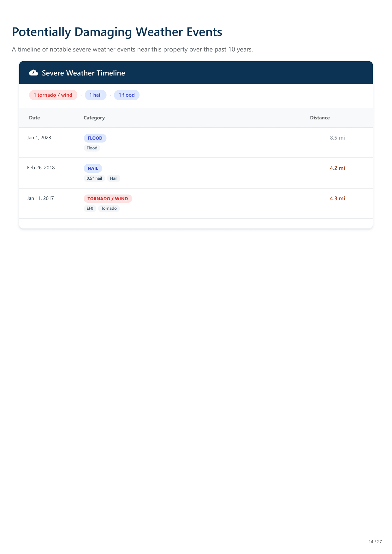This screenshot has width=392, height=554.
Task: Click the FLOOD category badge
Action: (x=95, y=138)
